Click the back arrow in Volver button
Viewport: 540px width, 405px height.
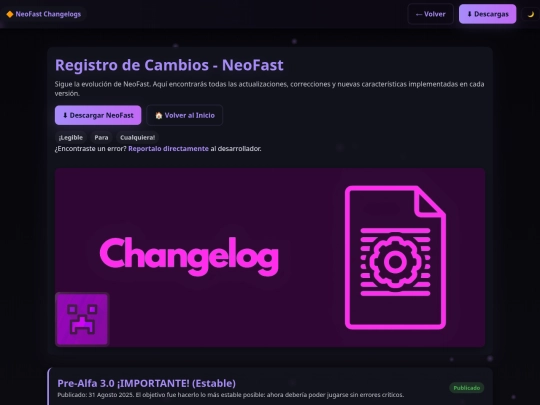pyautogui.click(x=419, y=14)
